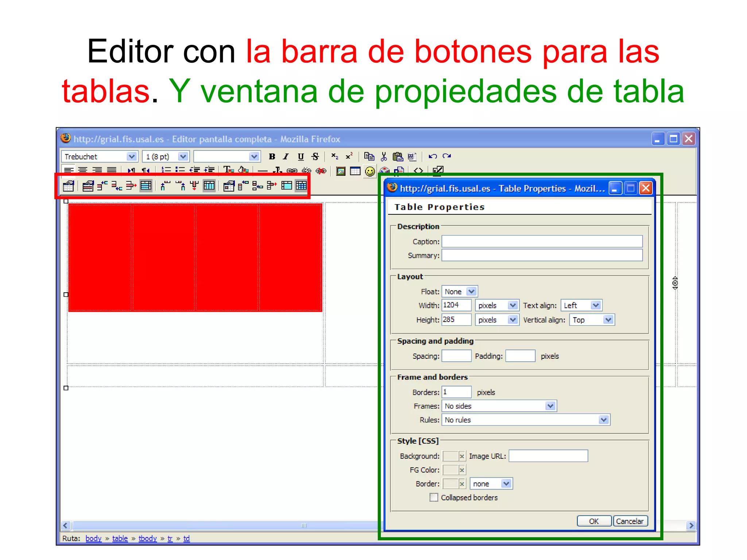Insert a horizontal rule
747x560 pixels.
tap(262, 170)
